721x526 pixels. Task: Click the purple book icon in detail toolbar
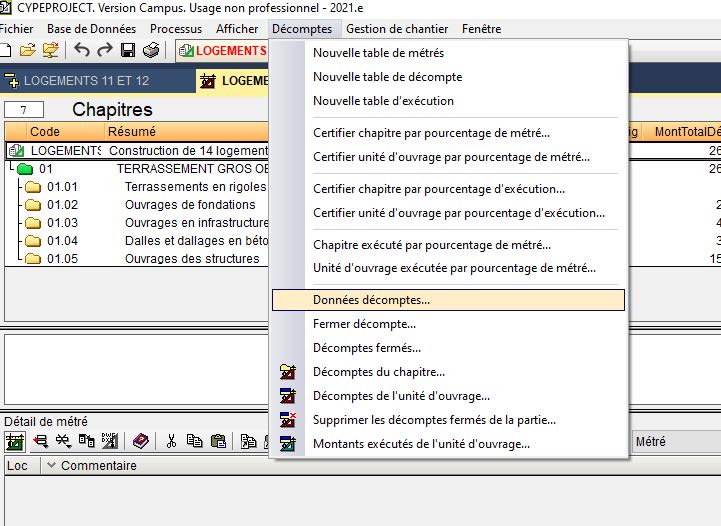coord(140,441)
